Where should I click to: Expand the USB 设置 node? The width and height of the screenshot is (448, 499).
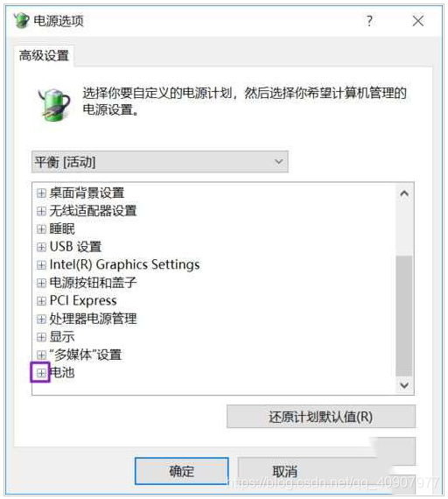[x=41, y=247]
